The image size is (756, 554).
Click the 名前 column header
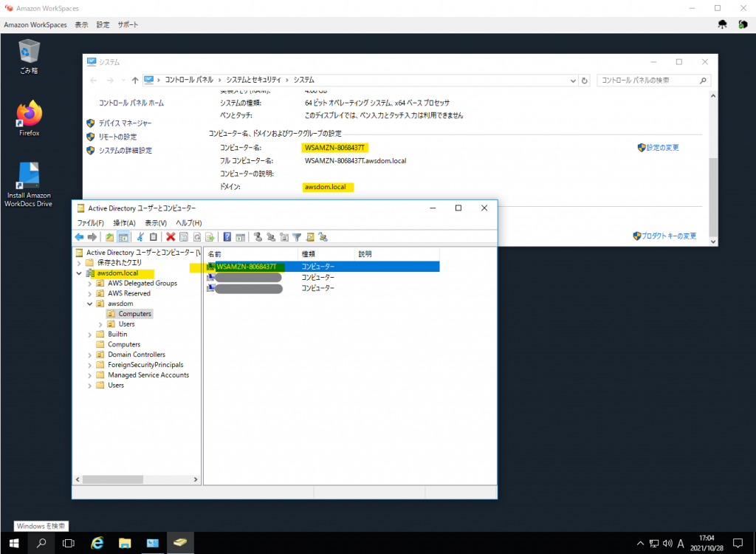[214, 253]
